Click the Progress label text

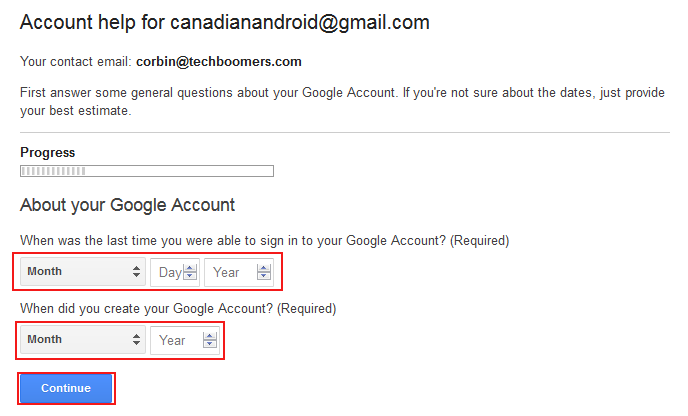click(x=48, y=153)
